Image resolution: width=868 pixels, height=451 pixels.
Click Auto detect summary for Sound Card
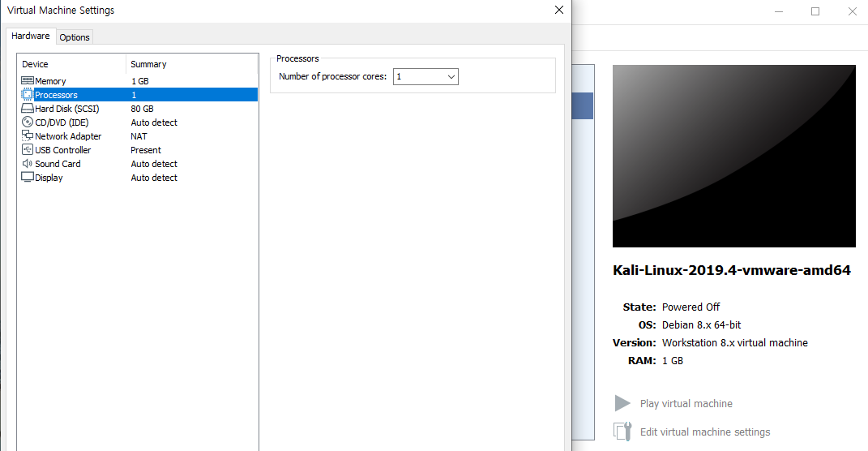[154, 164]
